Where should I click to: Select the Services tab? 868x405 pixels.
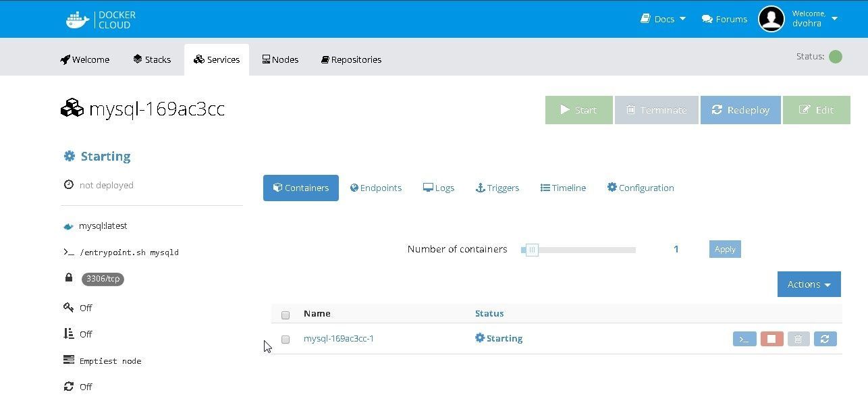(217, 59)
